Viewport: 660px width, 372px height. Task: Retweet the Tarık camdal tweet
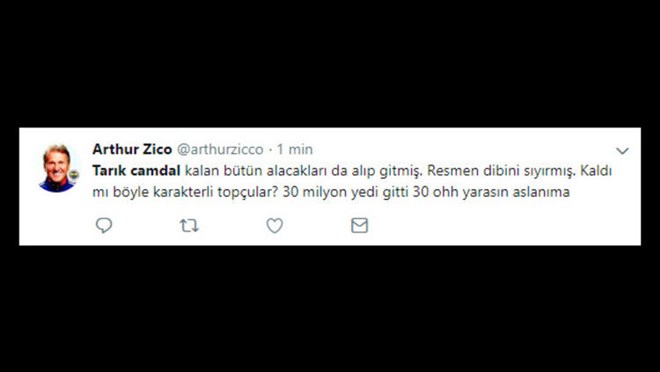click(x=189, y=226)
